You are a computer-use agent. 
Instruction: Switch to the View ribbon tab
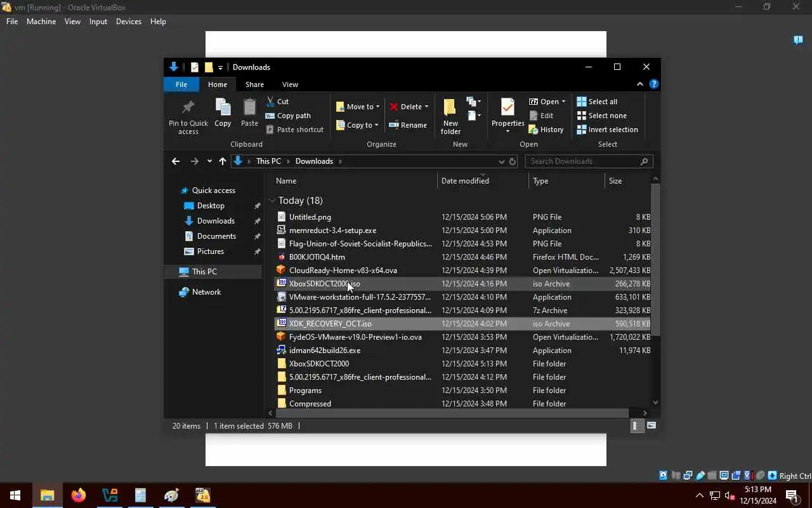pyautogui.click(x=290, y=84)
